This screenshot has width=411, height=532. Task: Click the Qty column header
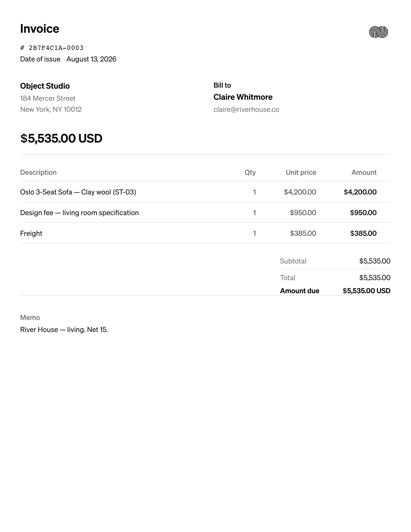click(250, 172)
